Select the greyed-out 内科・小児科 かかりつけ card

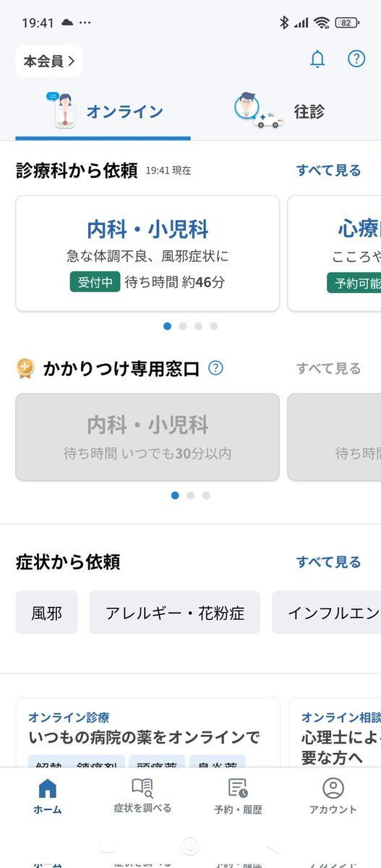147,437
